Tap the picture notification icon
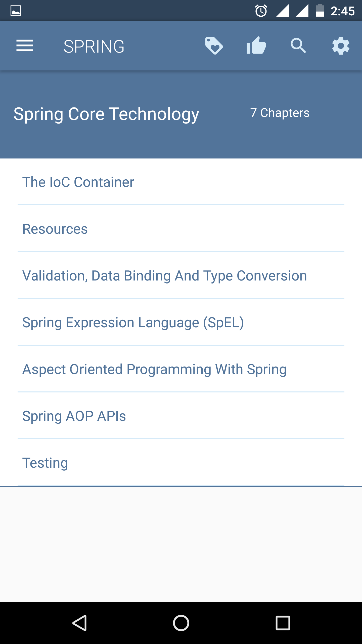This screenshot has height=644, width=362. (x=16, y=11)
